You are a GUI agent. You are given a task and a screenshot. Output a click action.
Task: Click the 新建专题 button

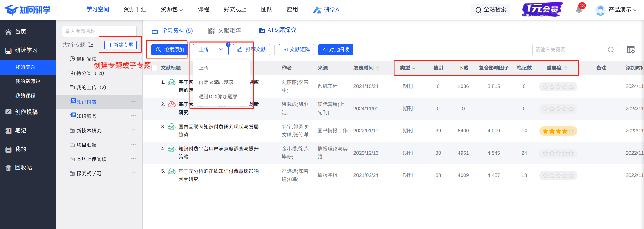coord(121,45)
